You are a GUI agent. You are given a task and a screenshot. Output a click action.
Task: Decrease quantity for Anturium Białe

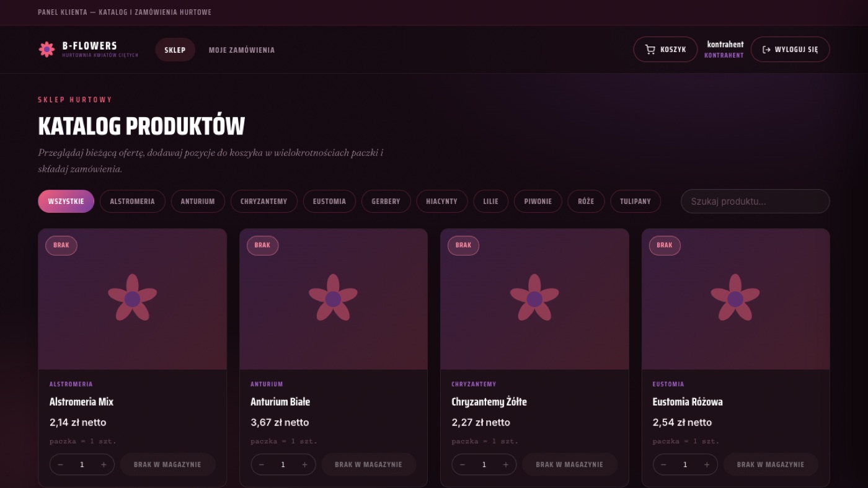(x=262, y=464)
